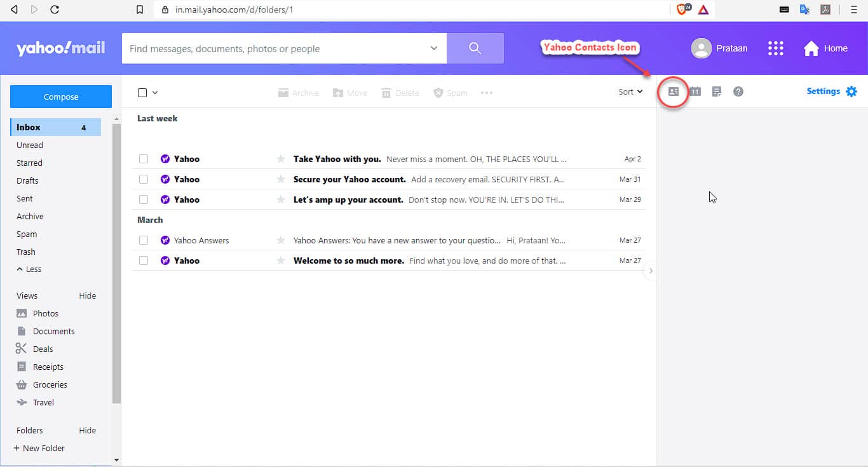Click the sidebar vertical scrollbar

(116, 263)
